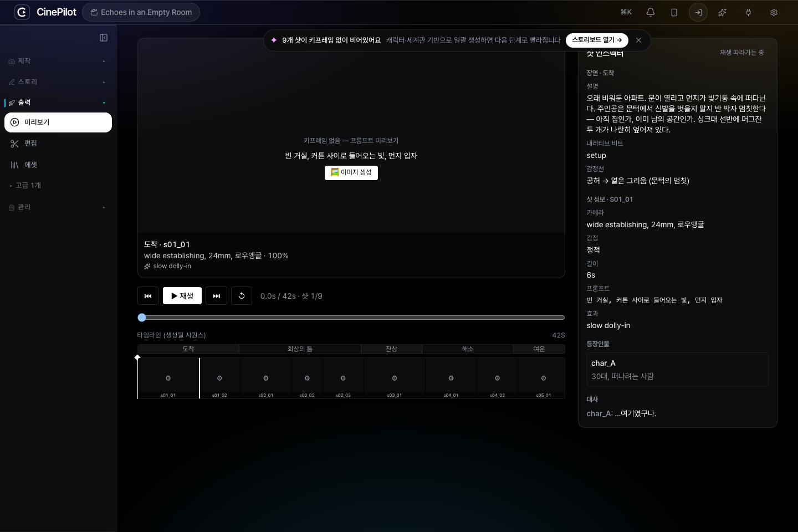Click the CinePilot logo icon
The image size is (798, 532).
point(22,12)
